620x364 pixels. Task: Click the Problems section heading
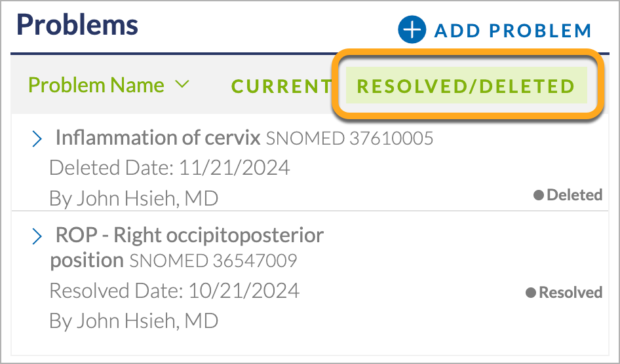tap(77, 25)
